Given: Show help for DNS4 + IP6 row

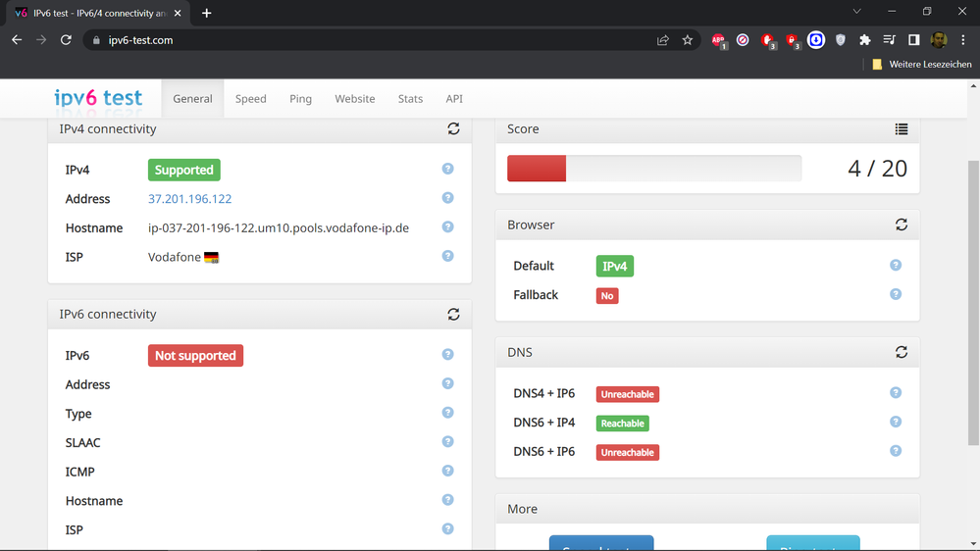Looking at the screenshot, I should [x=895, y=392].
